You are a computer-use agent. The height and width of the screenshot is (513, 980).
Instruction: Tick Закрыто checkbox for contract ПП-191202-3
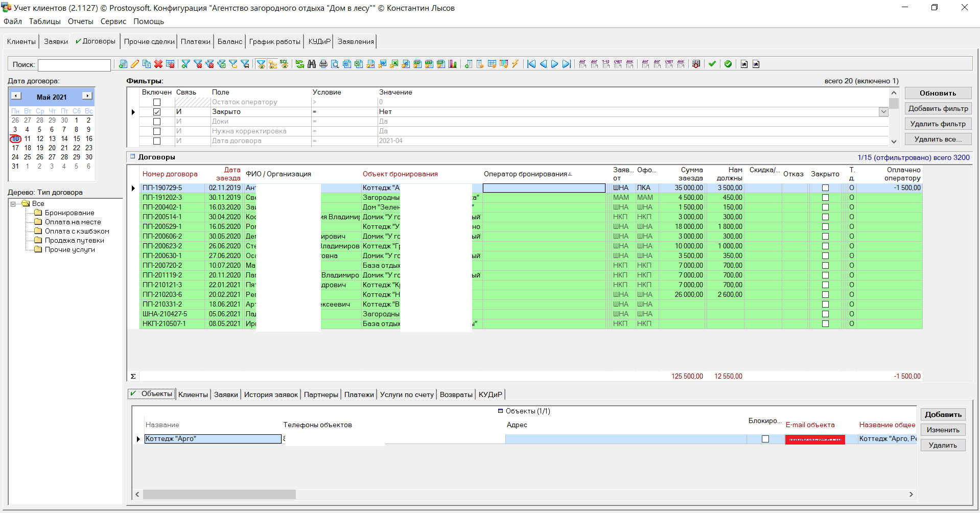(x=825, y=198)
